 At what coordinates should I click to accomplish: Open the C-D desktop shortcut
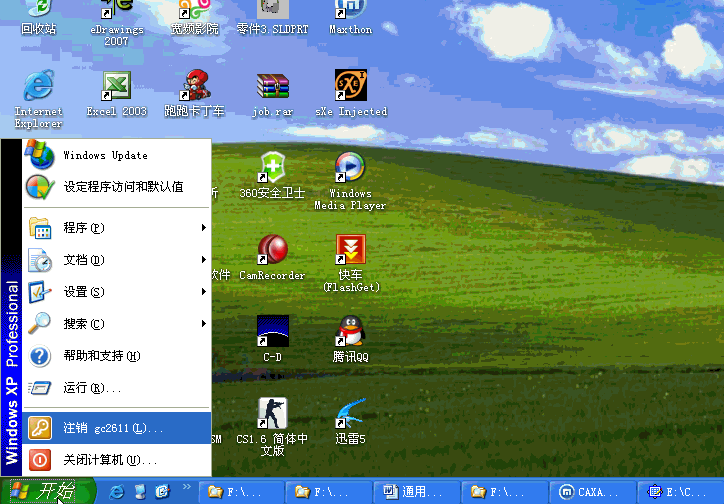pos(272,339)
